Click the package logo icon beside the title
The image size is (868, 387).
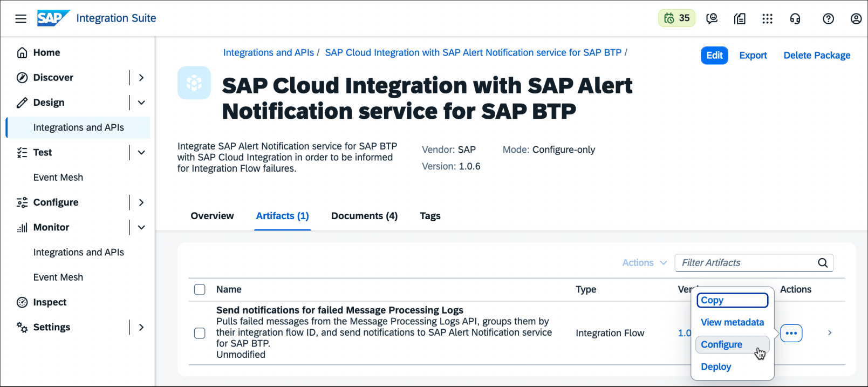(194, 83)
